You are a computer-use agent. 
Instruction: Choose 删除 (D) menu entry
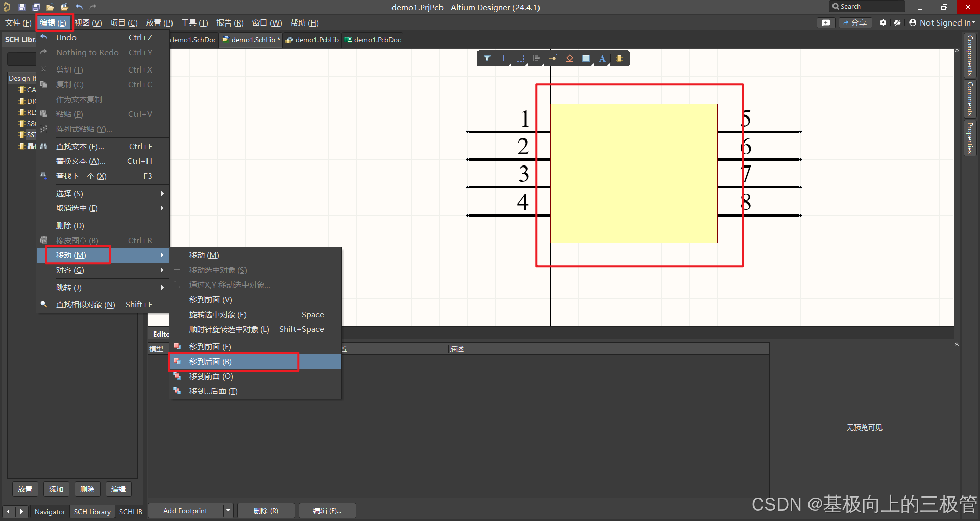point(103,226)
